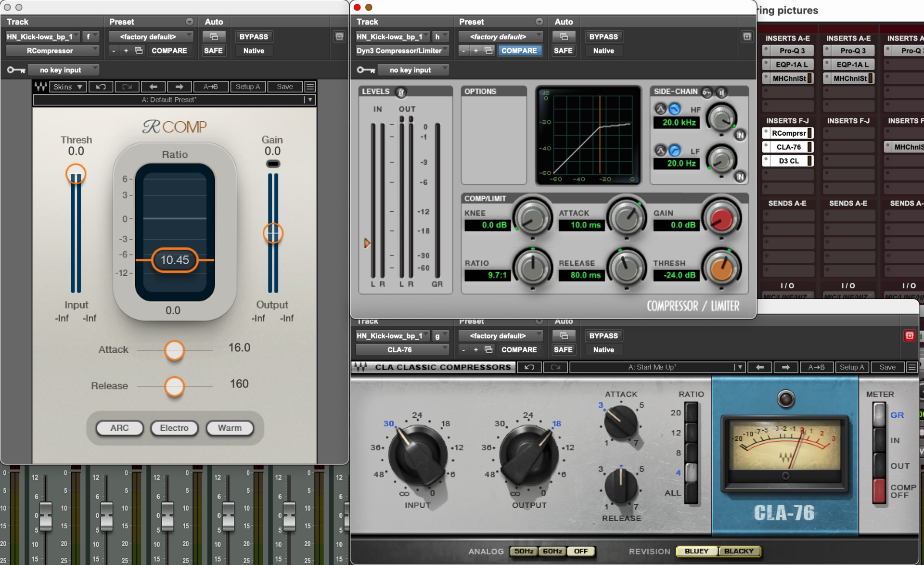
Task: Click the Release slider handle on RComp
Action: coord(174,387)
